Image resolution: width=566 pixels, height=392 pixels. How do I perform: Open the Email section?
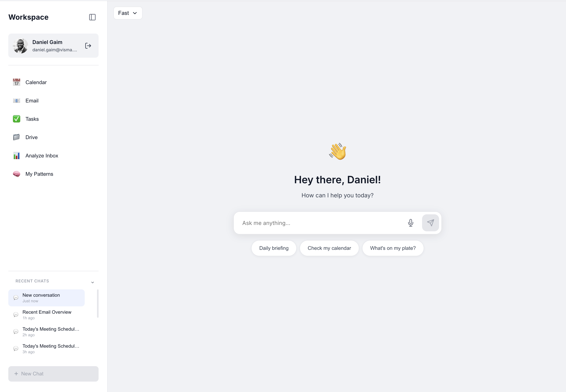pyautogui.click(x=32, y=101)
